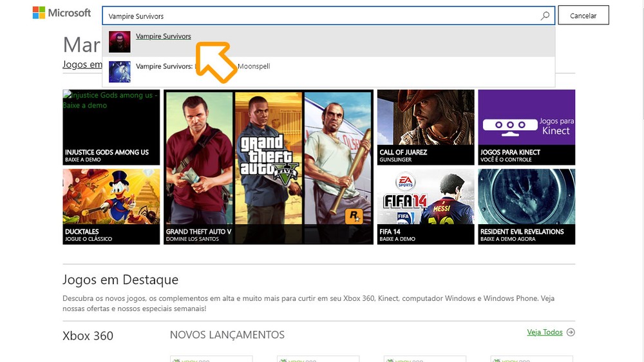Open the FIFA 14 demo tile
Screen dimensions: 644x362
(x=426, y=207)
